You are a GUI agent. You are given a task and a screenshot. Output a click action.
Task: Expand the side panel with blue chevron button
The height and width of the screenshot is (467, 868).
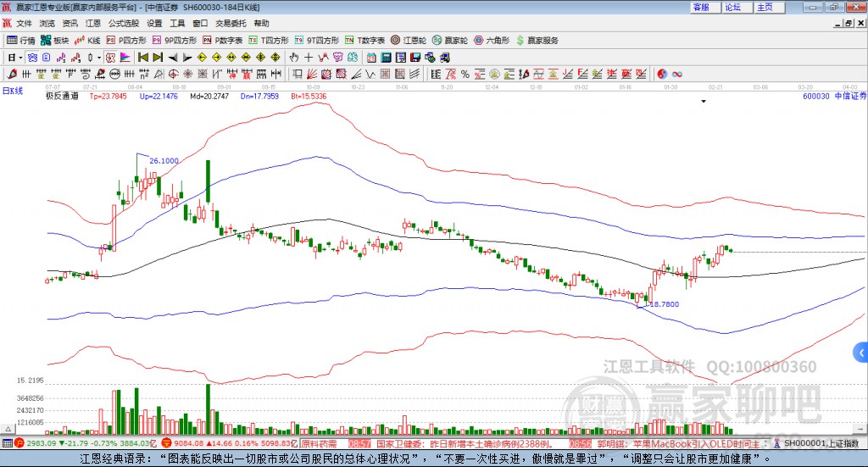point(861,353)
